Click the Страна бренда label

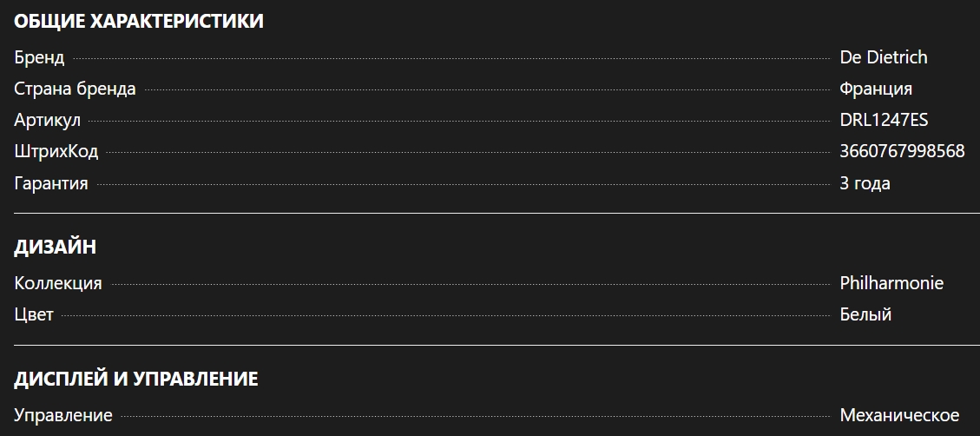click(x=75, y=89)
